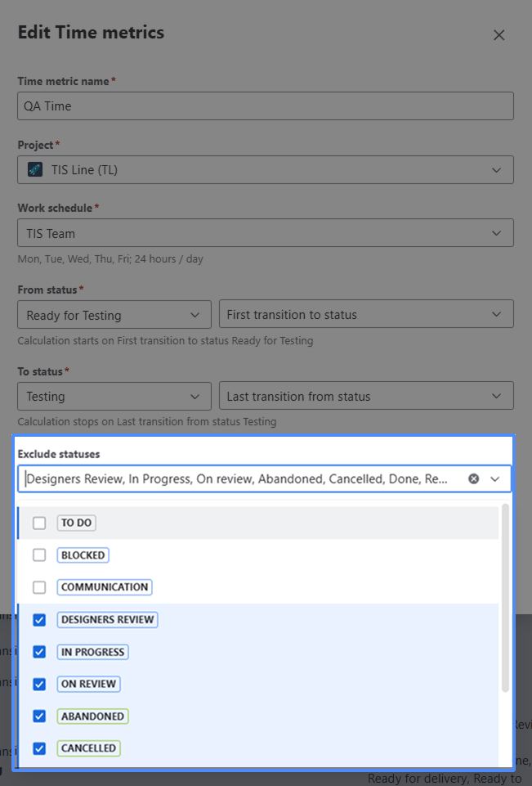Select the CANCELLED status label

click(x=89, y=748)
